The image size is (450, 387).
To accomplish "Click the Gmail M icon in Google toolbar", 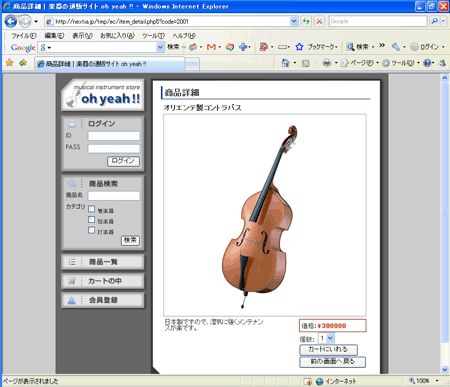I will pyautogui.click(x=211, y=47).
